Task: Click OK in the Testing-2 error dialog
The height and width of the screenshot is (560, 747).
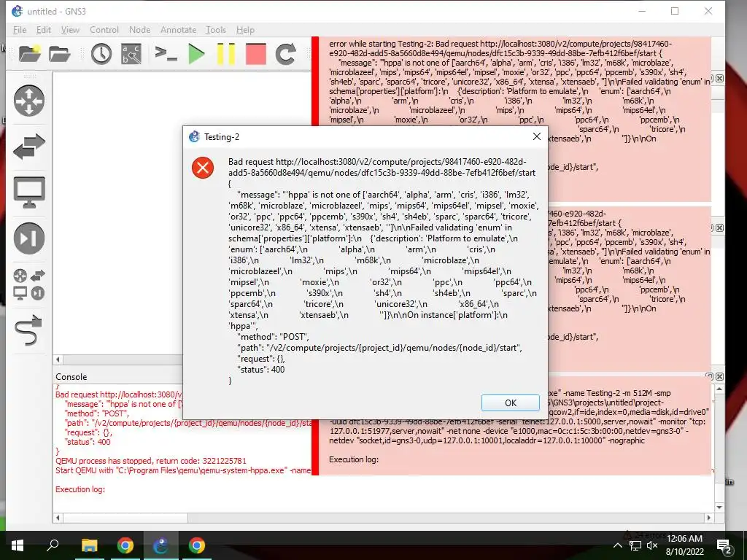Action: coord(510,402)
